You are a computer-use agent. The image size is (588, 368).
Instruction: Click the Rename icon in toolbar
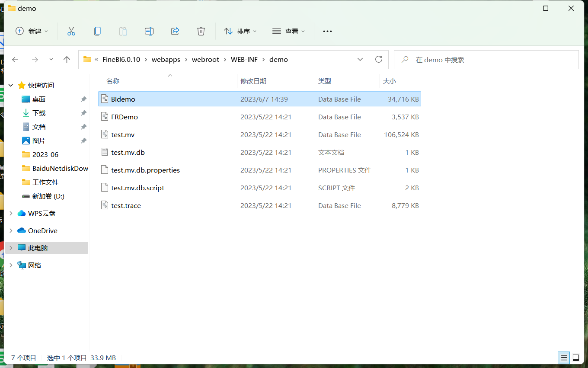click(x=149, y=31)
